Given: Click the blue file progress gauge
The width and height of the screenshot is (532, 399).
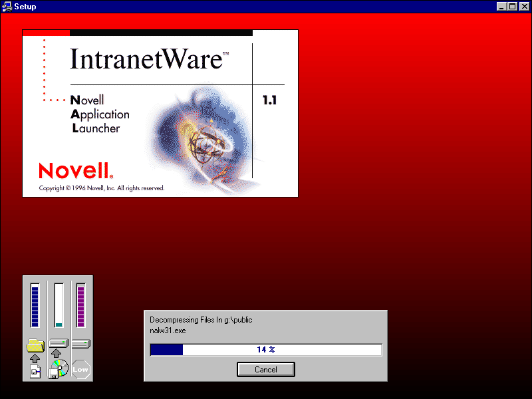Looking at the screenshot, I should 35,305.
